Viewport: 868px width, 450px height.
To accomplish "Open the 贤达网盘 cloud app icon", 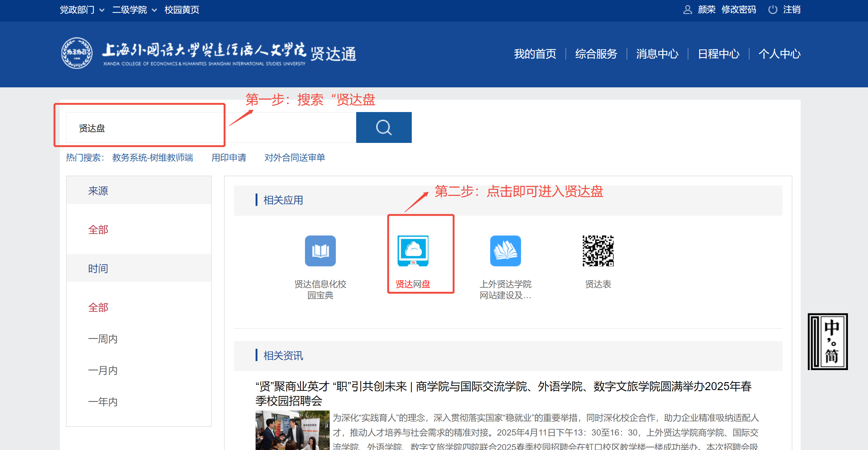I will [x=413, y=251].
